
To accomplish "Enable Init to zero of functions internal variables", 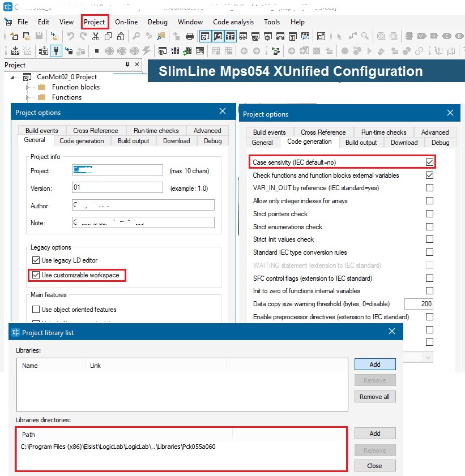I will pyautogui.click(x=429, y=291).
